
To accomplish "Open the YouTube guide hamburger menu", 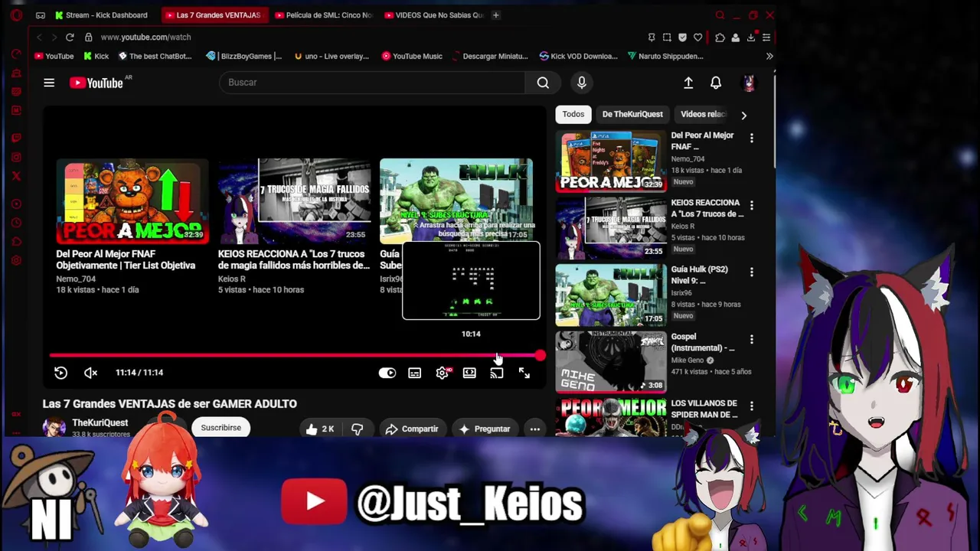I will [x=49, y=83].
